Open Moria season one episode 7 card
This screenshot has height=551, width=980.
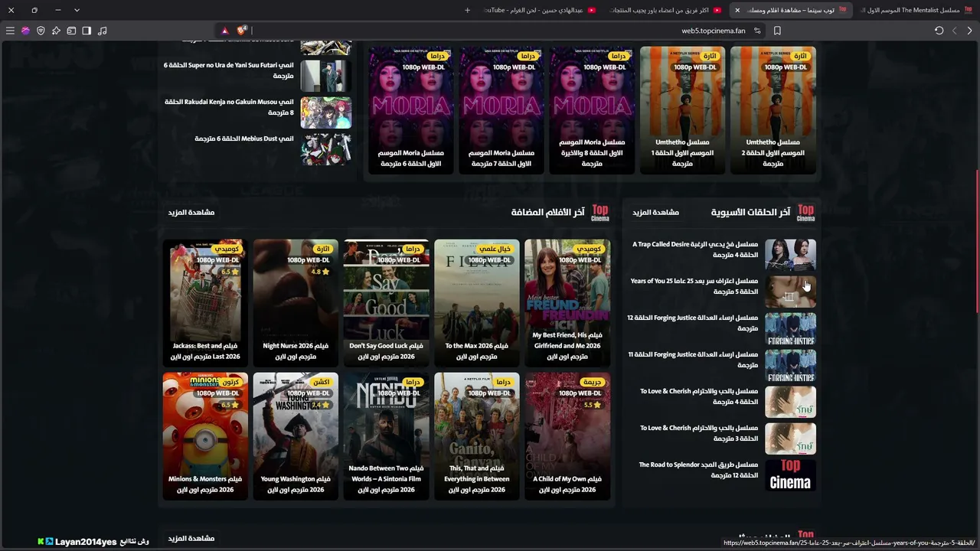502,110
